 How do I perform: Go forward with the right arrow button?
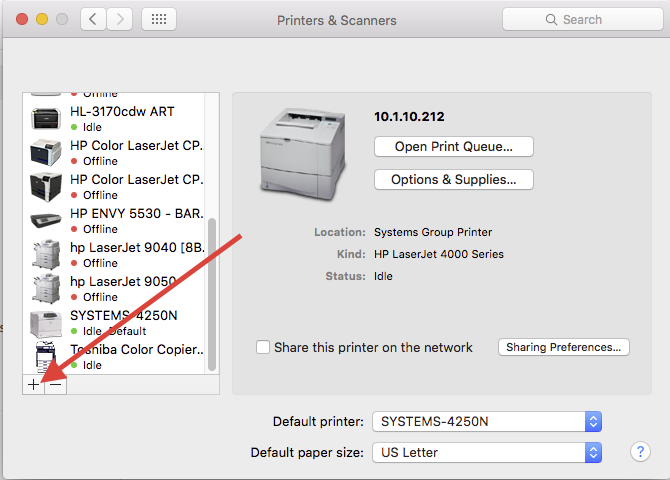pyautogui.click(x=120, y=19)
